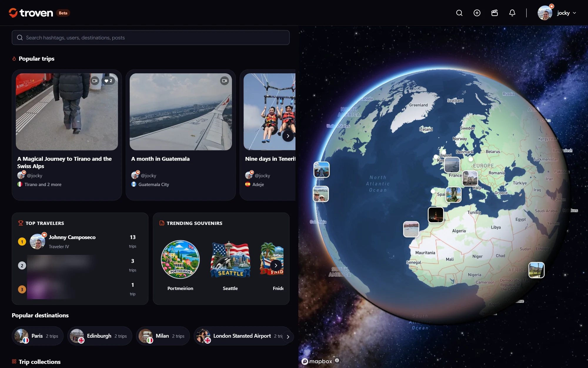Screen dimensions: 588x368
Task: Click the Beta badge beside logo
Action: pyautogui.click(x=63, y=13)
